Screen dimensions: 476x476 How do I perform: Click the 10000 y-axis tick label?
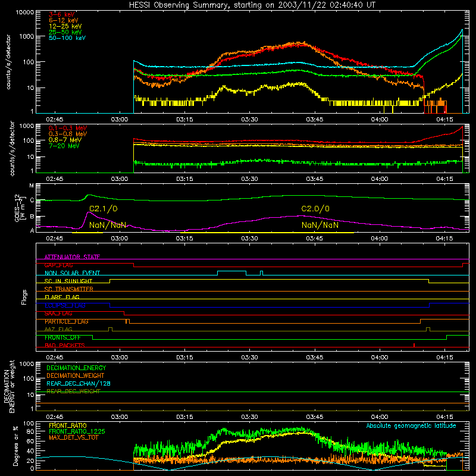click(x=24, y=12)
